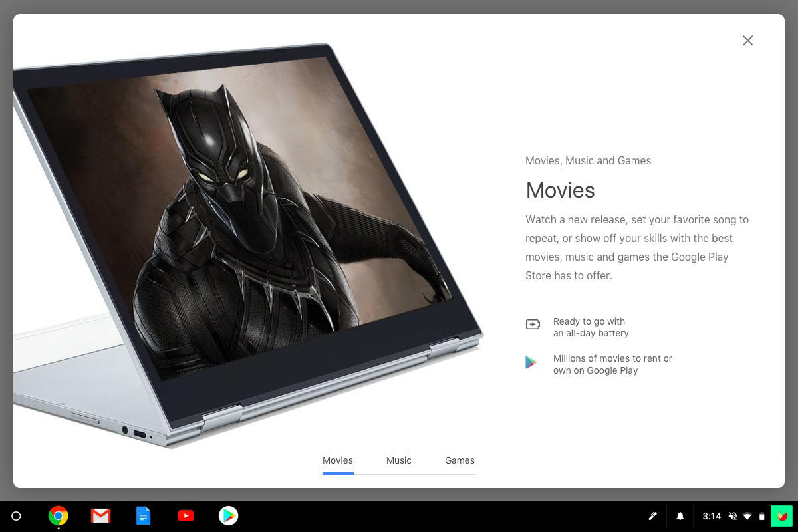
Task: Click the green avatar icon in tray
Action: click(782, 516)
